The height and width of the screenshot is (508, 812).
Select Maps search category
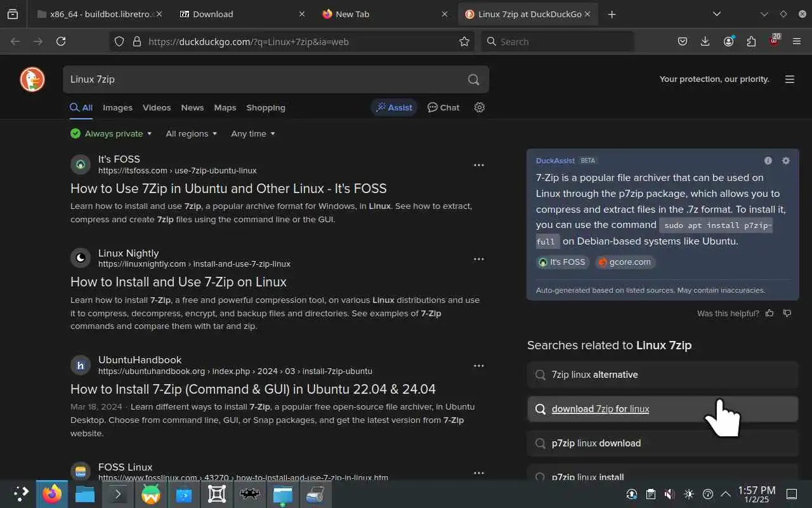(225, 107)
